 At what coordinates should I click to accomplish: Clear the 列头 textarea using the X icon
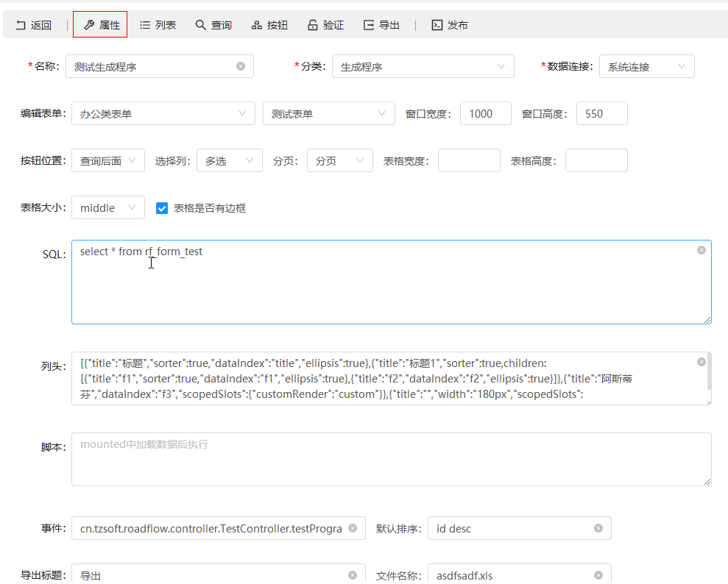[x=701, y=362]
